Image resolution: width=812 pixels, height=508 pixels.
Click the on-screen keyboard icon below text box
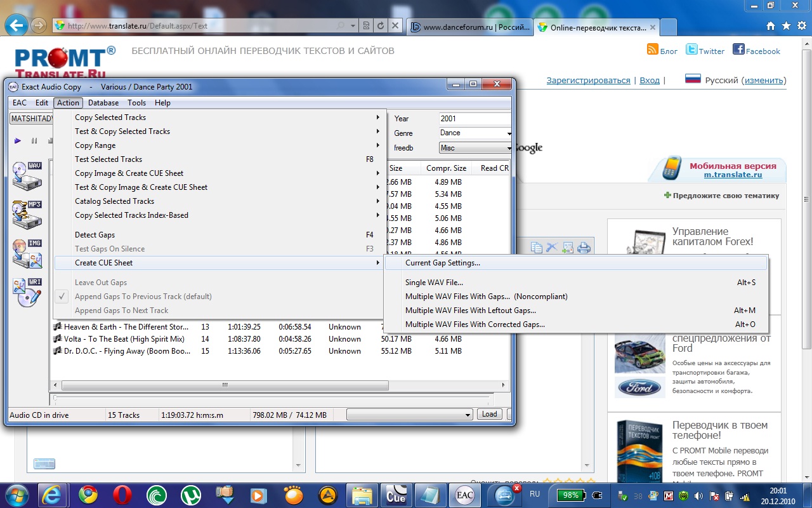tap(44, 464)
